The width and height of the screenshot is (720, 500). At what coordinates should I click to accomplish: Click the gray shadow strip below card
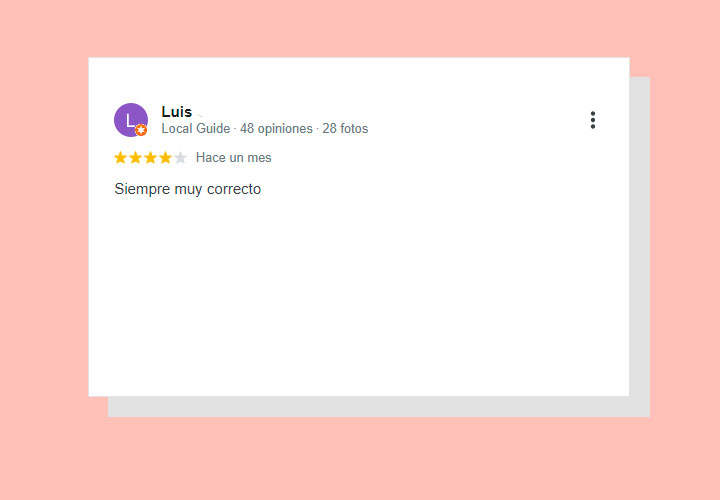[x=379, y=407]
